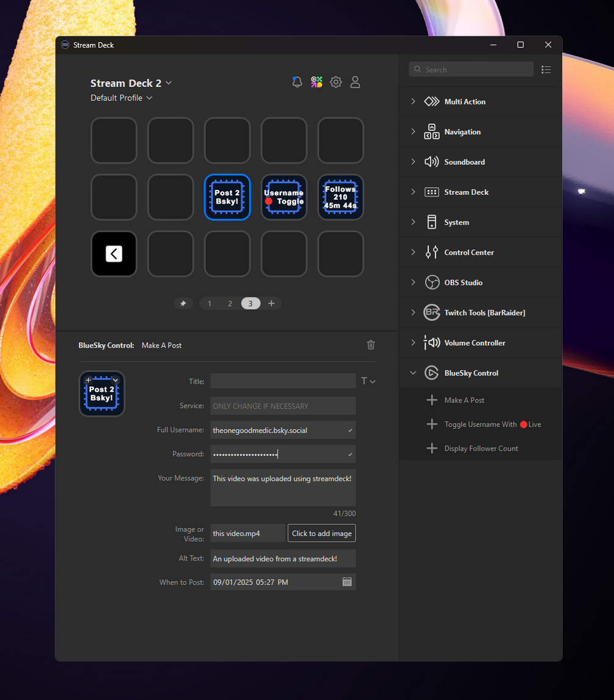Click the BlueSky Control logo icon

(x=432, y=373)
